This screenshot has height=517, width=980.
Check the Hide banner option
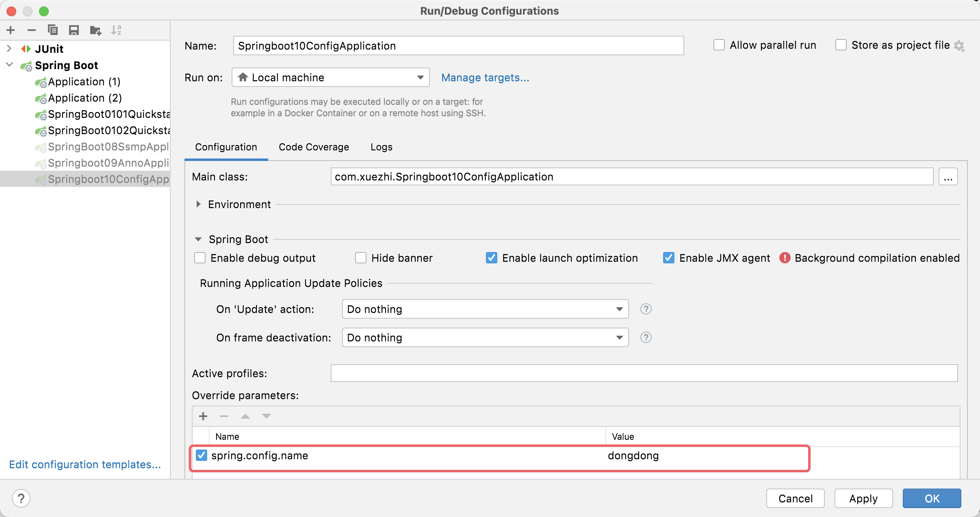coord(361,258)
